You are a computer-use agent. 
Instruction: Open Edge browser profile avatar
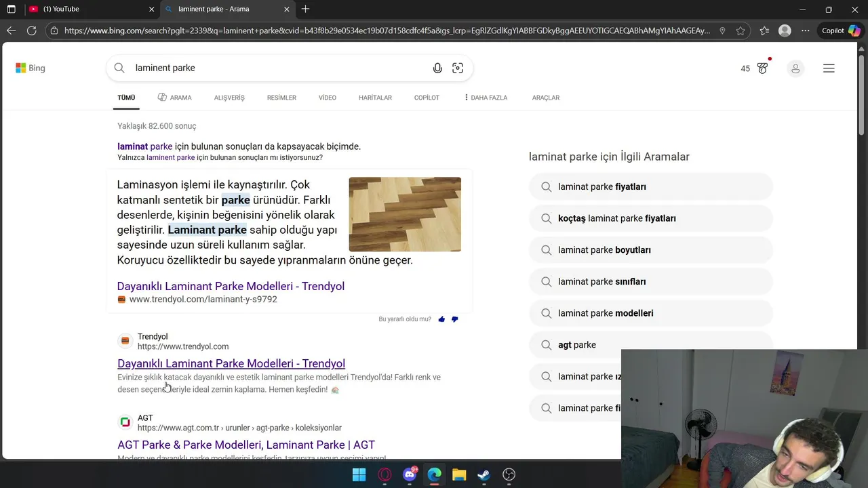pyautogui.click(x=785, y=30)
